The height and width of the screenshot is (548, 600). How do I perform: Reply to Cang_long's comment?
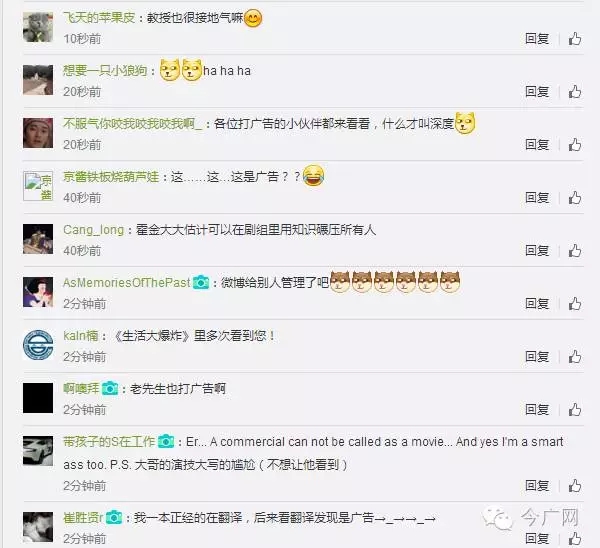click(537, 251)
